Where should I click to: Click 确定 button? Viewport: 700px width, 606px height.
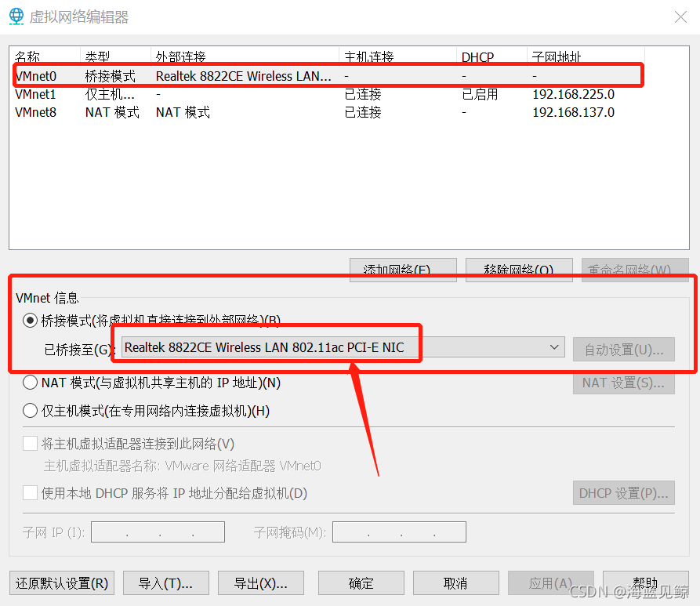pos(361,583)
